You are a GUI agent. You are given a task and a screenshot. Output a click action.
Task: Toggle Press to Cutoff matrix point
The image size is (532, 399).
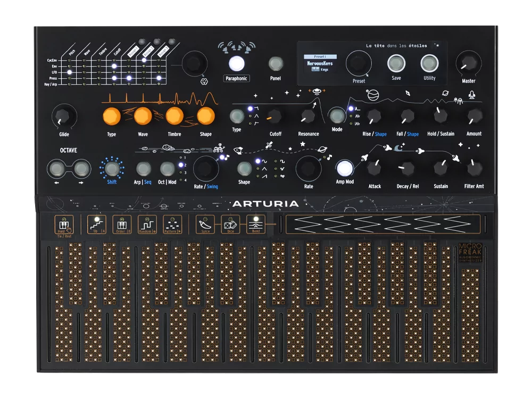(114, 78)
